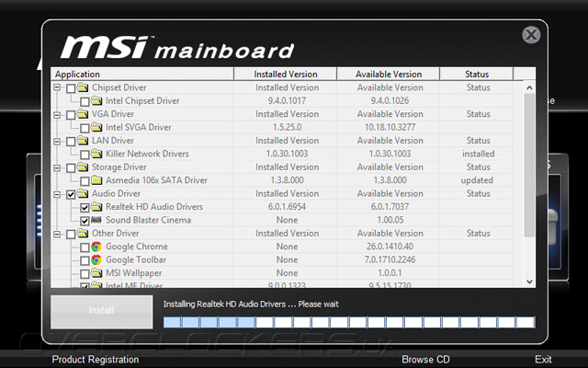Click the driver list scrollbar thumb
The height and width of the screenshot is (368, 588).
(529, 166)
